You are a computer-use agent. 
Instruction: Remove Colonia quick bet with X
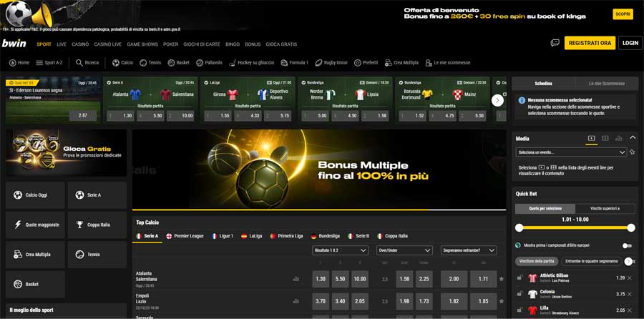[630, 294]
